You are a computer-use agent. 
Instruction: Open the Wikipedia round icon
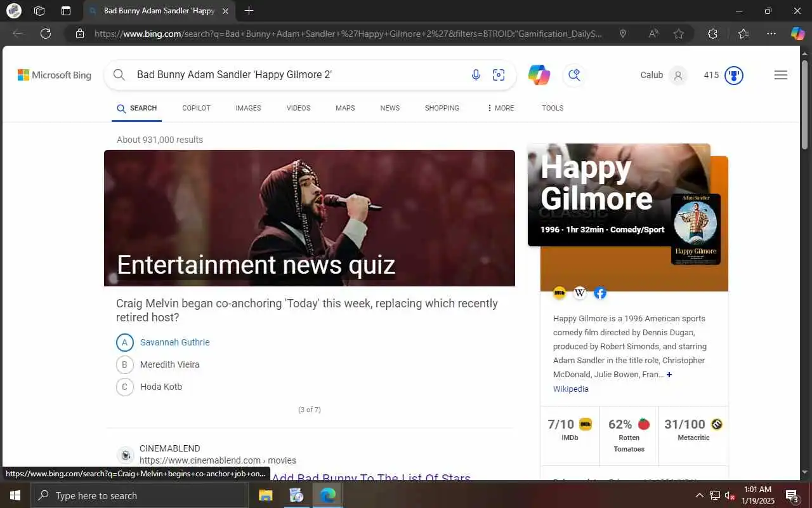click(x=580, y=293)
